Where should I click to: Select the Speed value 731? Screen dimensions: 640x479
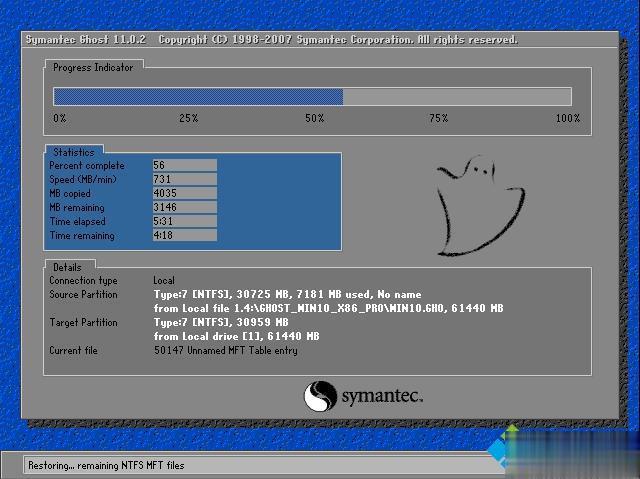click(184, 179)
